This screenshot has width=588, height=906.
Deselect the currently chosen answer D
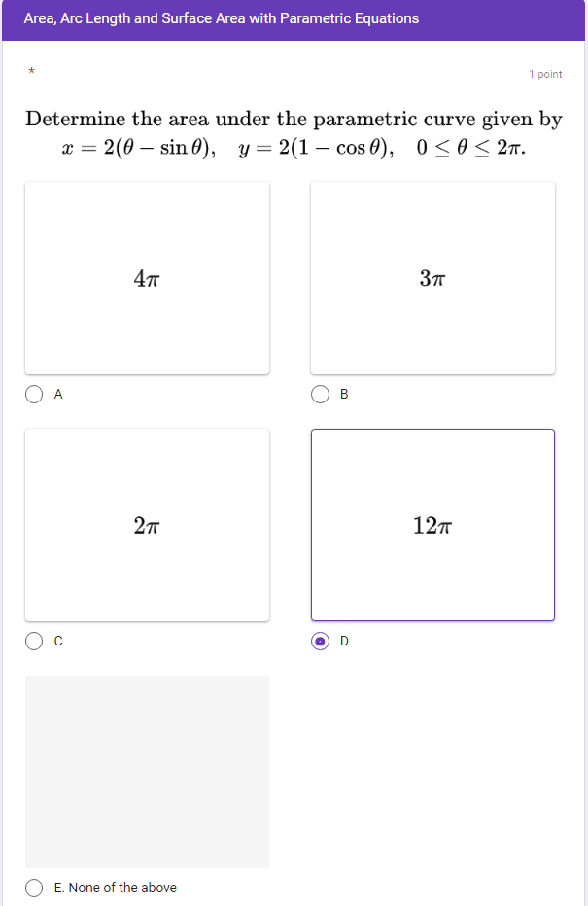click(321, 641)
